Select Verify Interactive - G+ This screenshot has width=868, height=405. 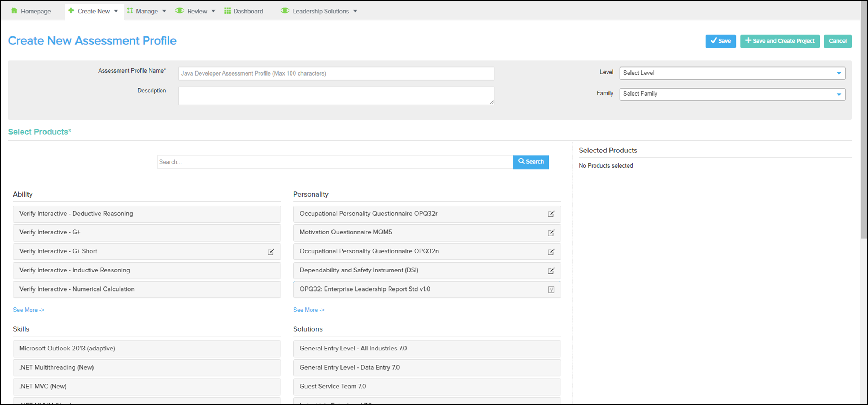pos(147,233)
